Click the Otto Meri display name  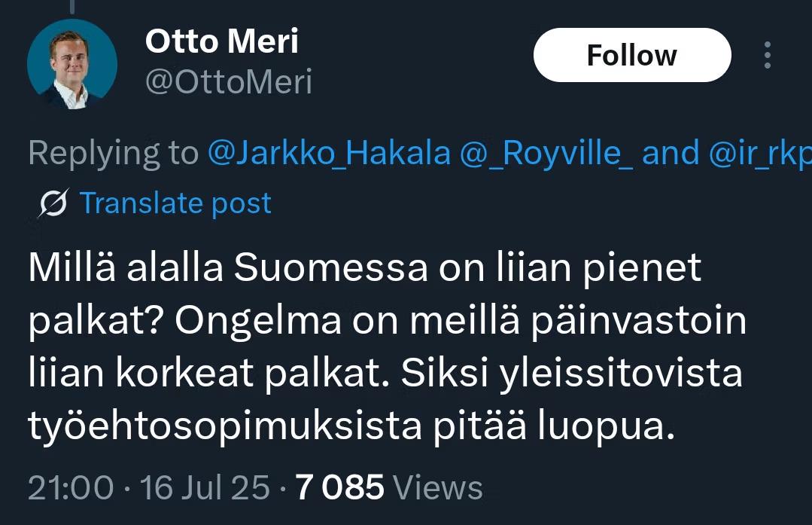click(x=221, y=41)
